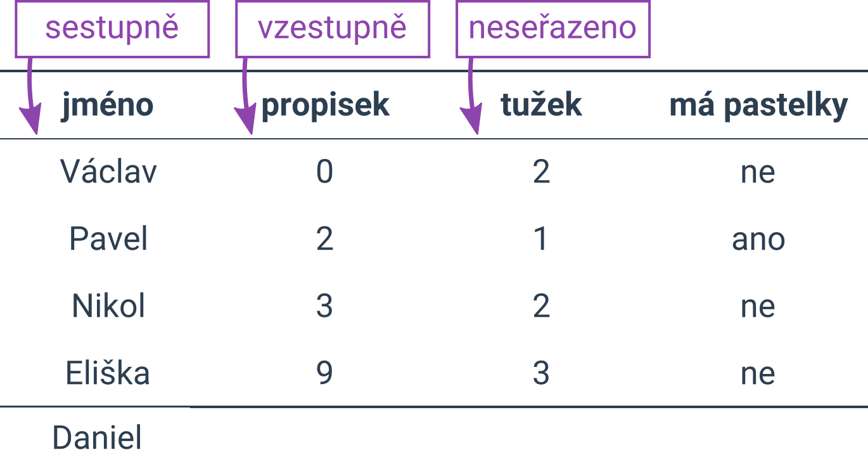This screenshot has height=469, width=868.
Task: Select the name Daniel below the table
Action: 97,438
